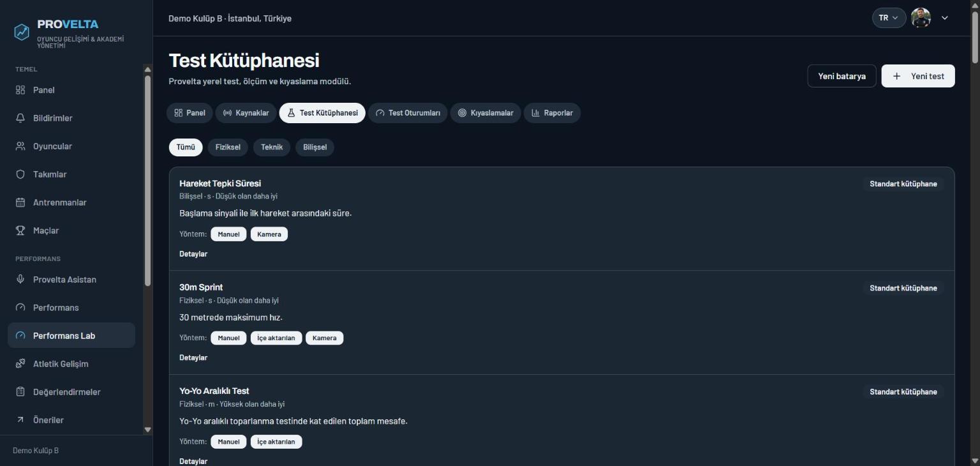Screen dimensions: 980x466
Task: Click the Provelta logo icon
Action: (22, 32)
